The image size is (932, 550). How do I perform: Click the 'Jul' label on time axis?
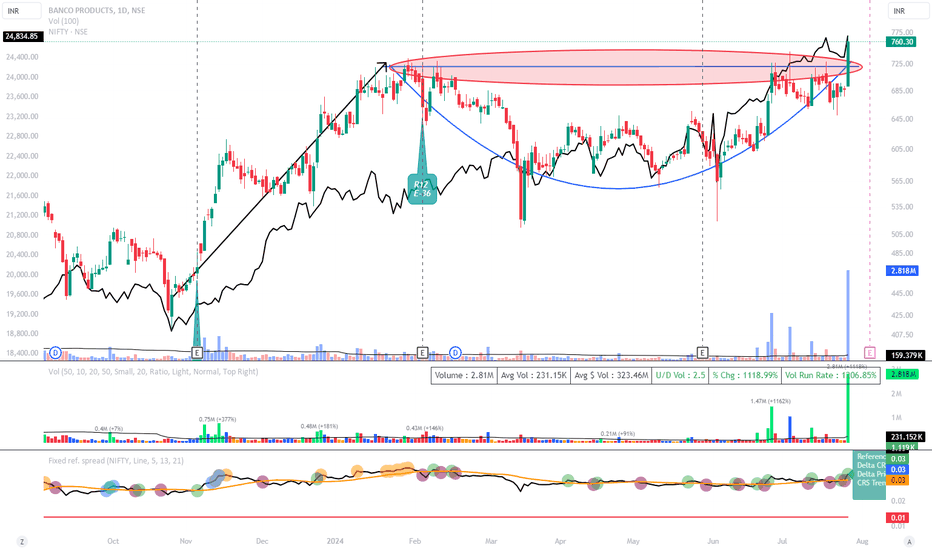782,541
